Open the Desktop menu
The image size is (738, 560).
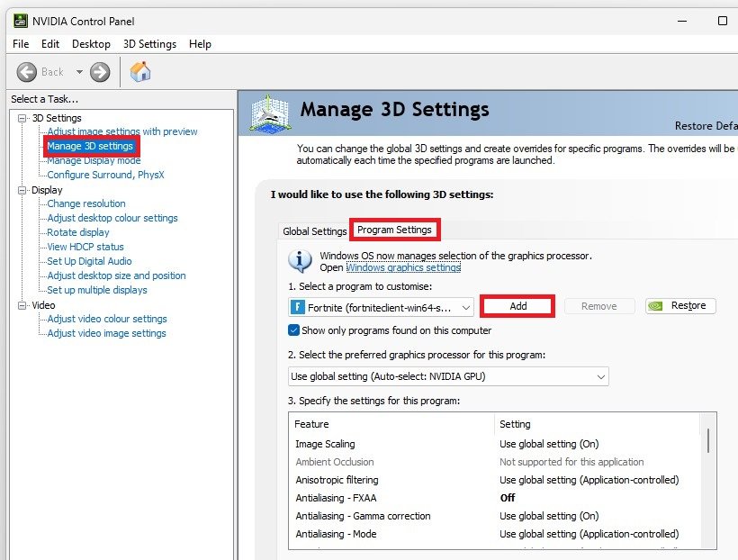(x=91, y=44)
